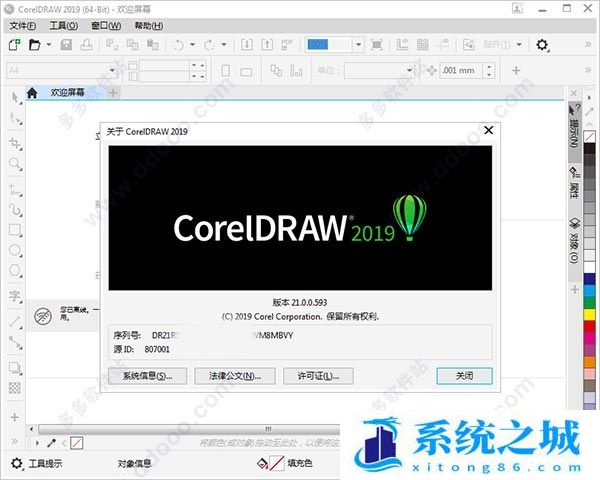Expand the Open folder dropdown arrow
Viewport: 600px width, 480px height.
click(x=49, y=45)
